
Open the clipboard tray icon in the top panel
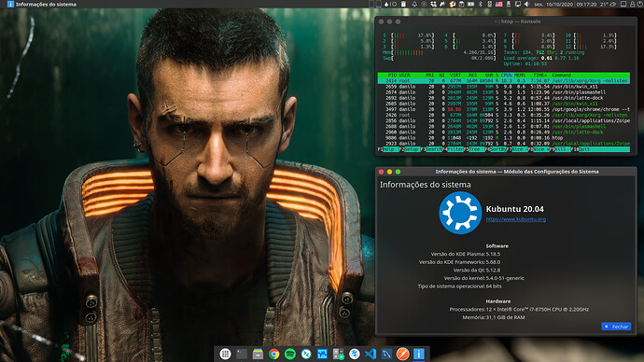(403, 4)
